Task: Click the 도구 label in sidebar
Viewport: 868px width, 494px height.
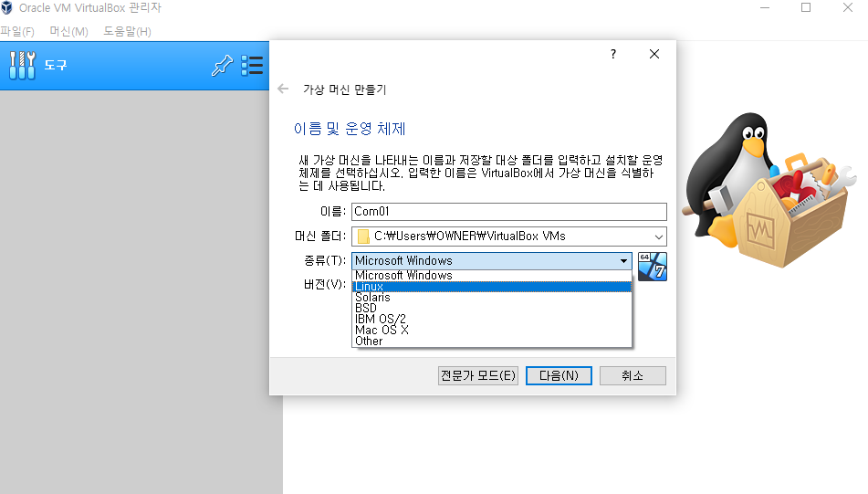Action: coord(56,66)
